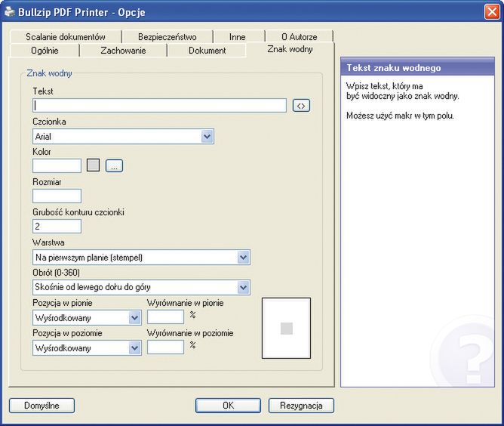The image size is (504, 426).
Task: Edit Grubość konturu czcionki field
Action: [x=57, y=226]
